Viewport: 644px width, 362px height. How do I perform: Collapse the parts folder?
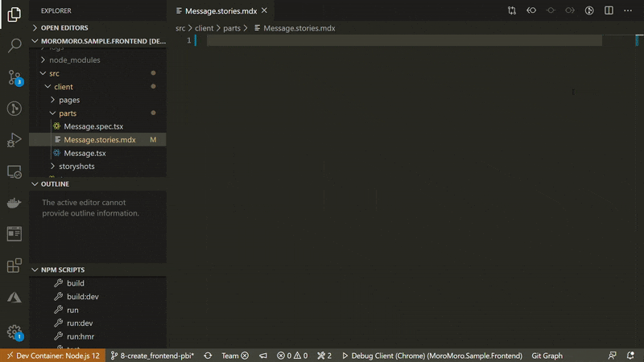(97, 113)
